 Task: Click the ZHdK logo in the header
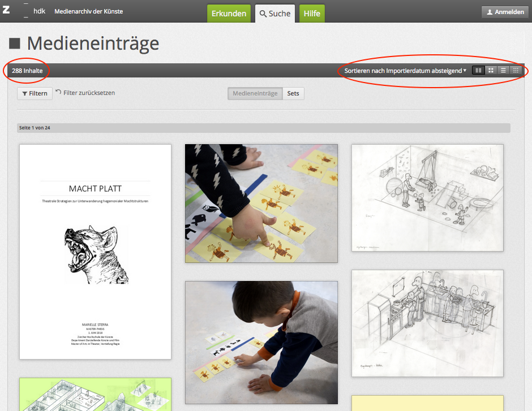point(24,11)
